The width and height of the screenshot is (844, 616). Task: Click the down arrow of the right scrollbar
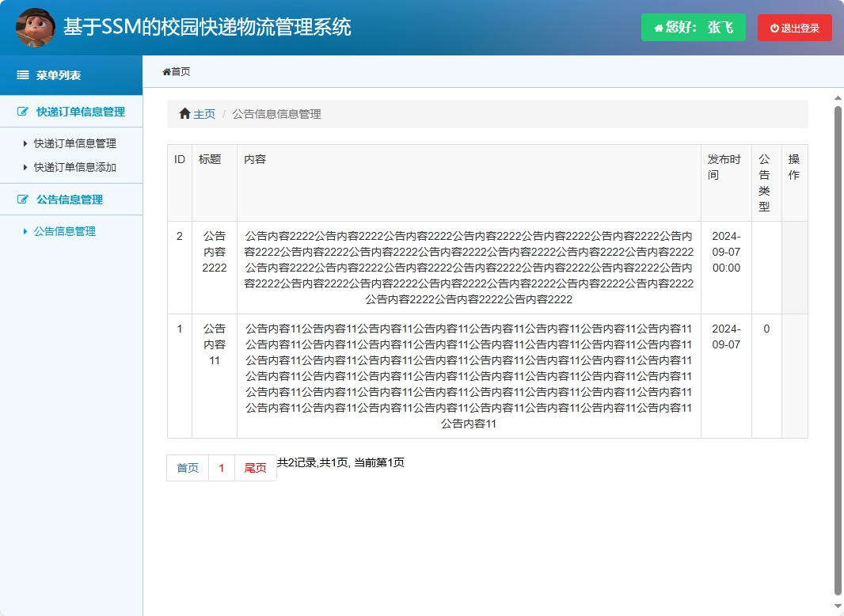(837, 606)
